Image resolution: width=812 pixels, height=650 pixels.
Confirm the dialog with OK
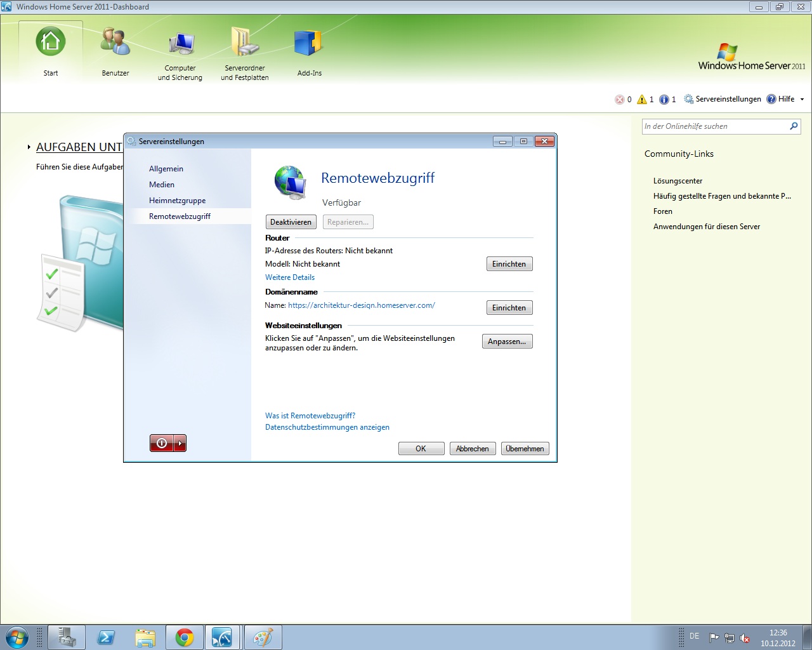click(x=421, y=449)
